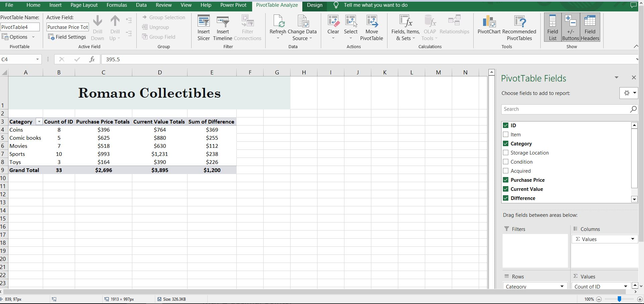
Task: Check the Storage Location field checkbox
Action: 506,153
